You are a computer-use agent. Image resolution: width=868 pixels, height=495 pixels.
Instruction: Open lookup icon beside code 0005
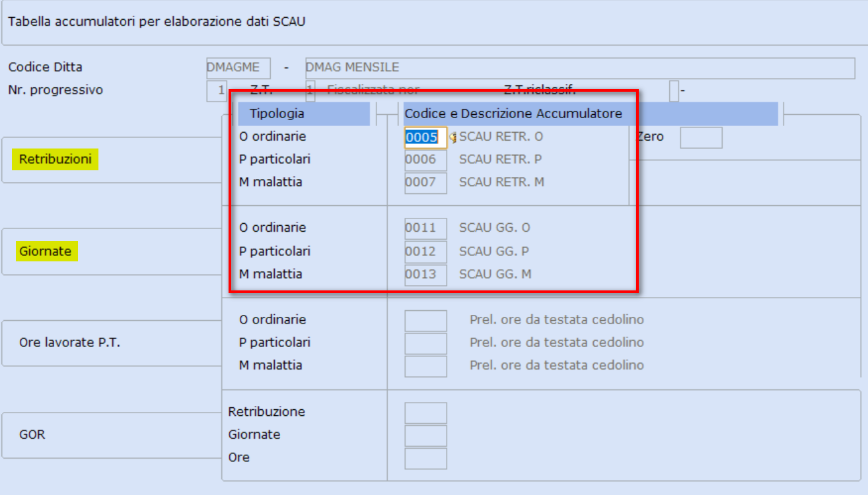pos(453,138)
